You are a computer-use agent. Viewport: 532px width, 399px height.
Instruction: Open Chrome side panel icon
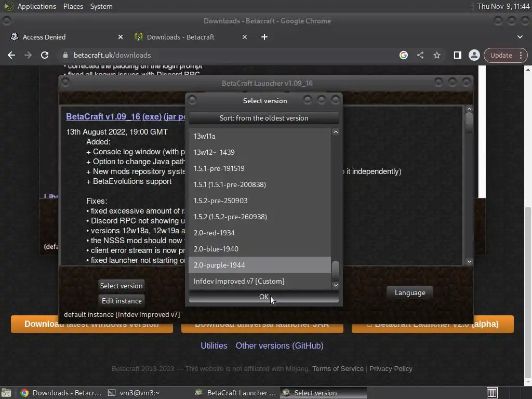click(x=457, y=55)
